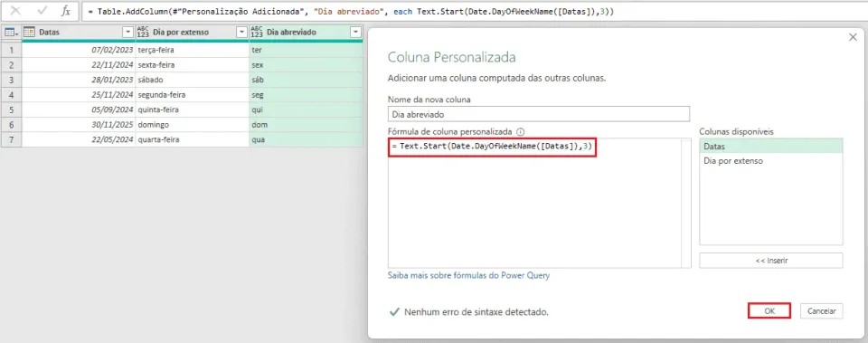Click the formula editor vertical scrollbar
The width and height of the screenshot is (868, 343).
click(x=686, y=204)
